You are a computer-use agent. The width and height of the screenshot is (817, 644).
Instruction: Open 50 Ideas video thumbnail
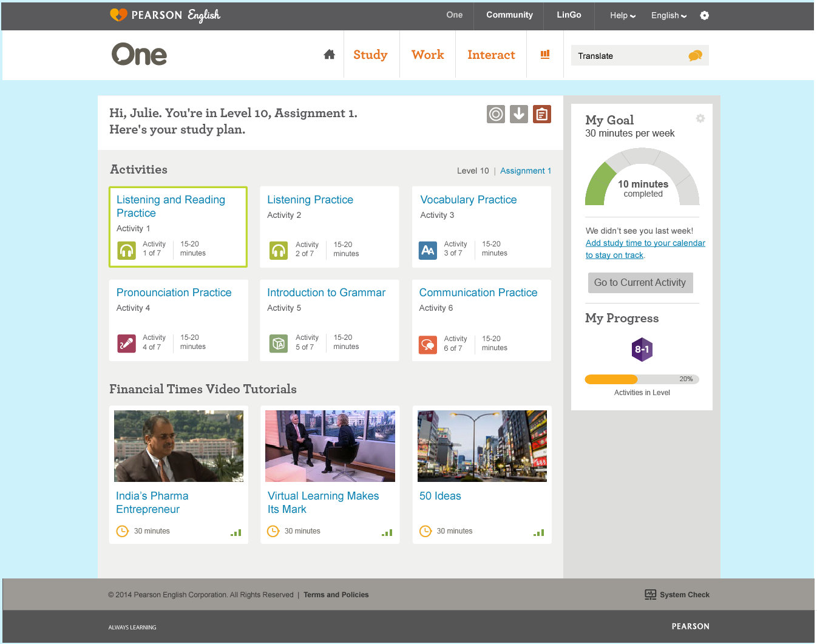[x=482, y=446]
